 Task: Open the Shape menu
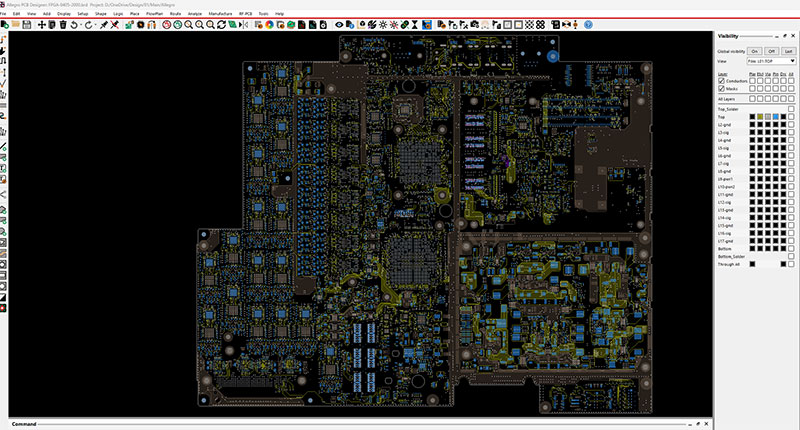pyautogui.click(x=101, y=14)
